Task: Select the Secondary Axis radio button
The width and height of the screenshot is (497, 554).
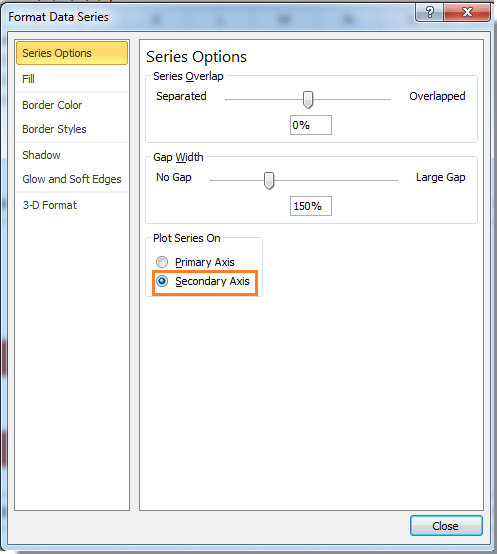Action: (x=162, y=281)
